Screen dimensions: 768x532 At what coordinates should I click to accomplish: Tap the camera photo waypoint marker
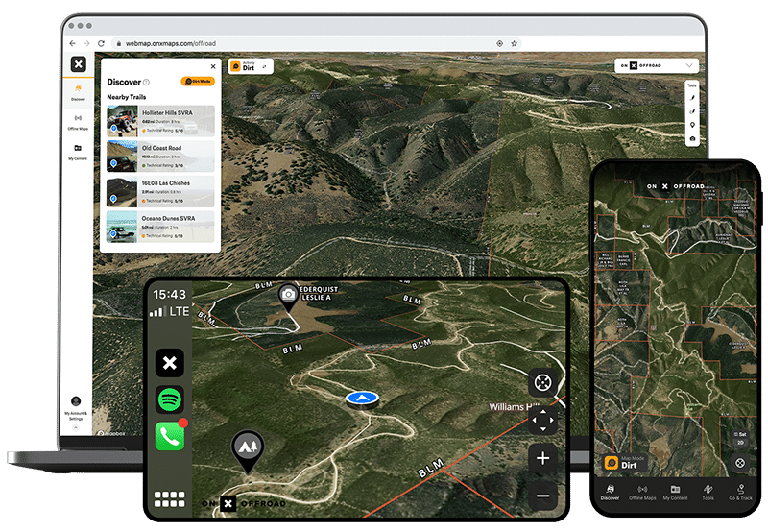click(288, 297)
